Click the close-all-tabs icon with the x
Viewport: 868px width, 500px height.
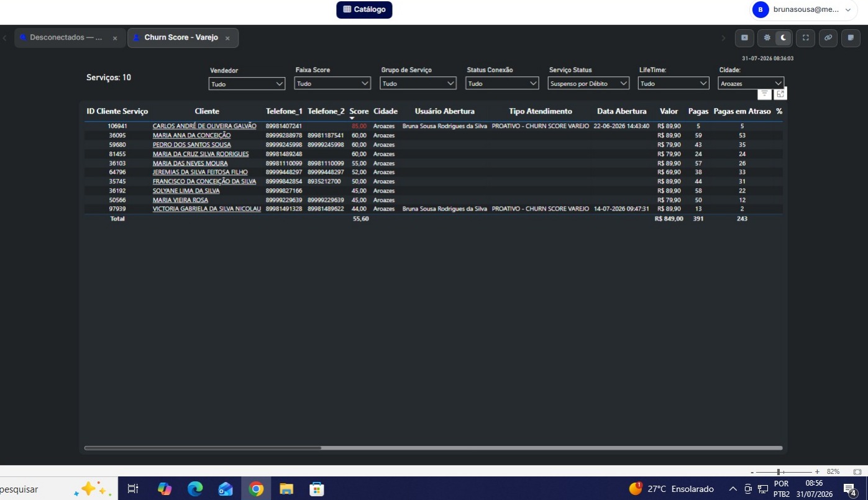pos(744,38)
